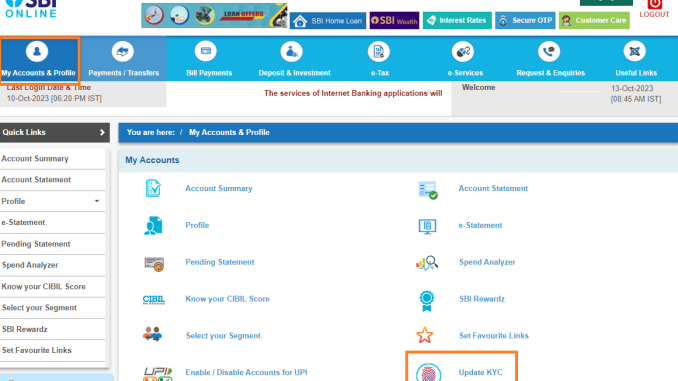Open My Accounts & Profile person icon
The height and width of the screenshot is (381, 678).
pyautogui.click(x=37, y=51)
